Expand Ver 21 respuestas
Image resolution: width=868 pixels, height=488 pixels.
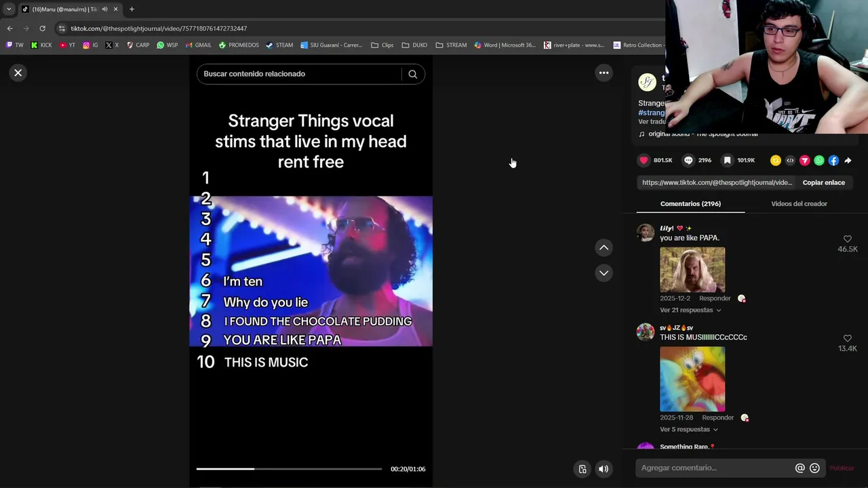690,310
